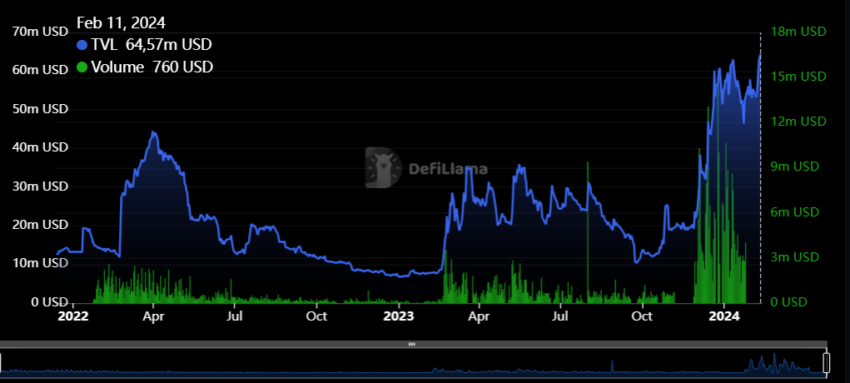Click the 70m USD left axis label
Screen dimensions: 850x383
[x=40, y=31]
